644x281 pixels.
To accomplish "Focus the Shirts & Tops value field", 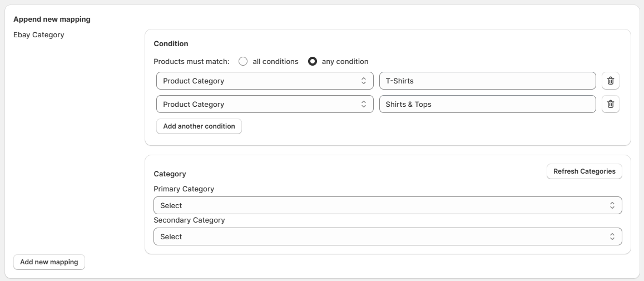I will pyautogui.click(x=488, y=104).
